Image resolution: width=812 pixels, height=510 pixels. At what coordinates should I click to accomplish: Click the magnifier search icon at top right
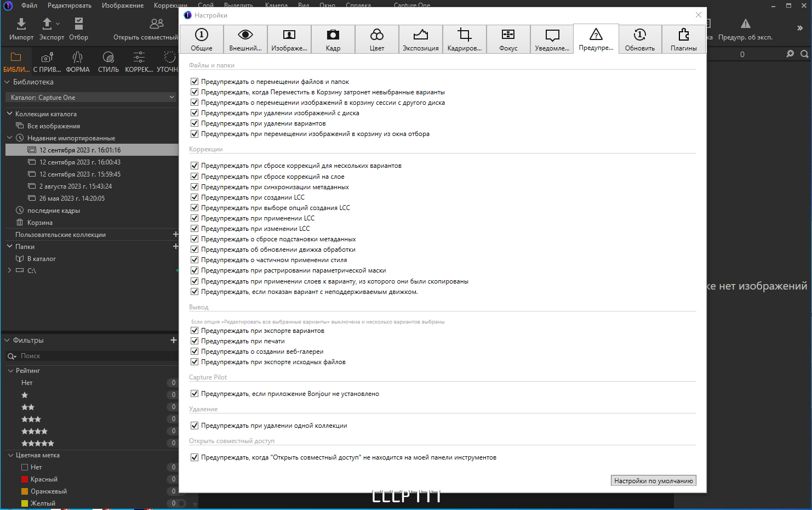[804, 54]
